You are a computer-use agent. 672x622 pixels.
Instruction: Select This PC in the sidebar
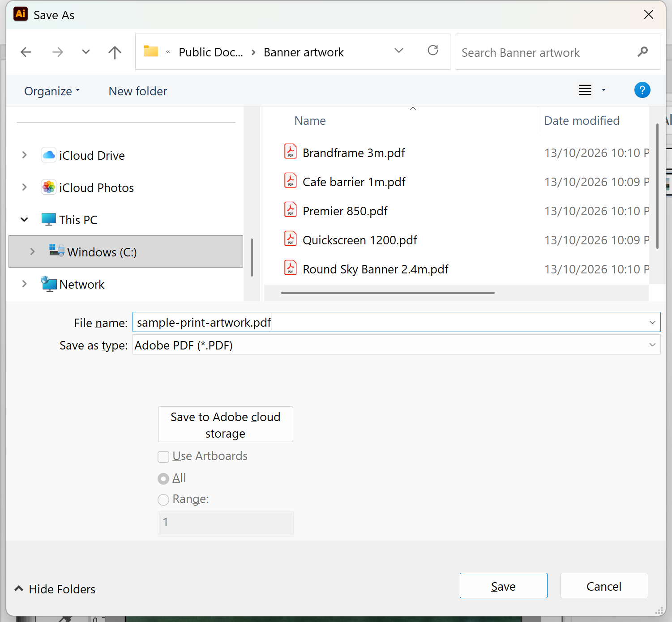78,220
